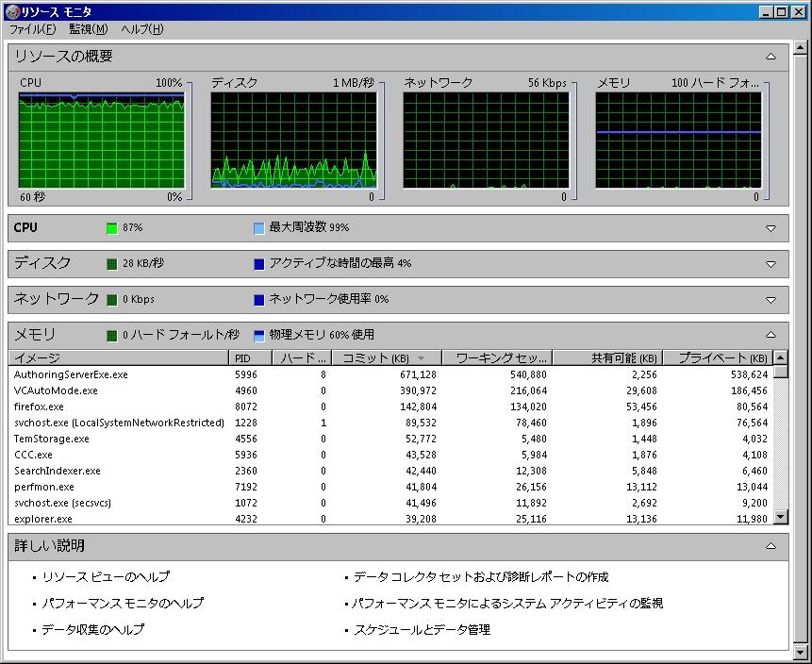This screenshot has width=812, height=664.
Task: Expand the CPU section arrow
Action: pos(771,228)
